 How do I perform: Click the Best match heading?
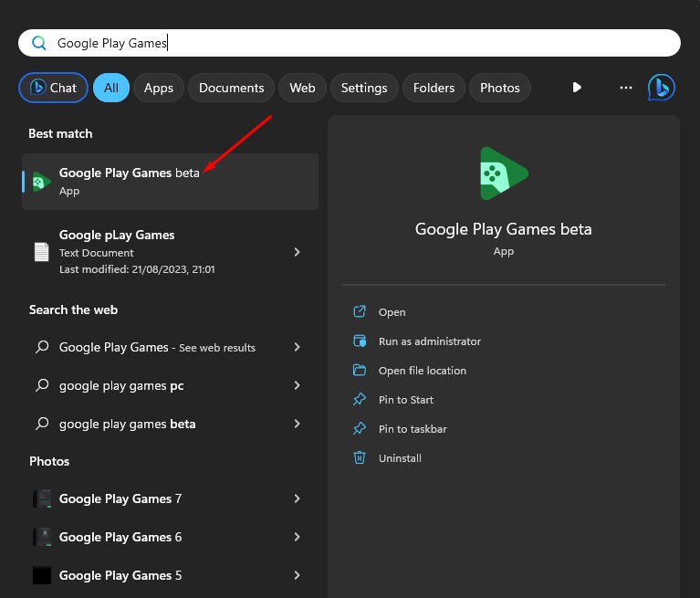click(x=60, y=133)
